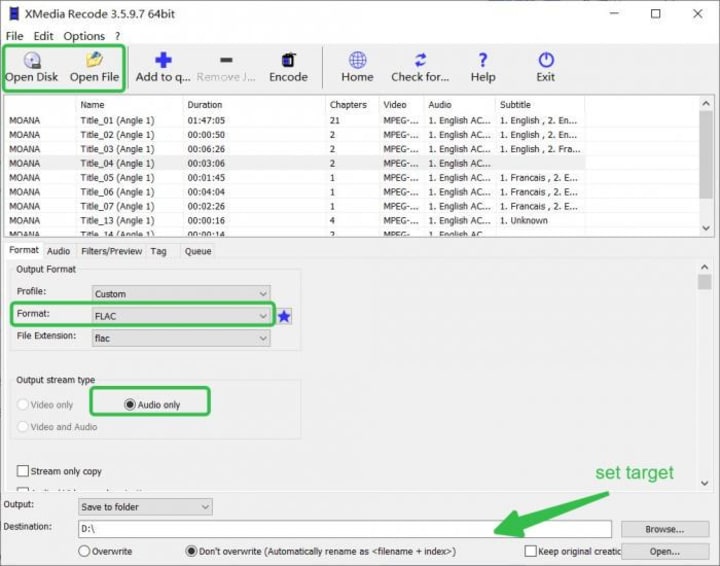
Task: Open the ? menu in menu bar
Action: [118, 36]
